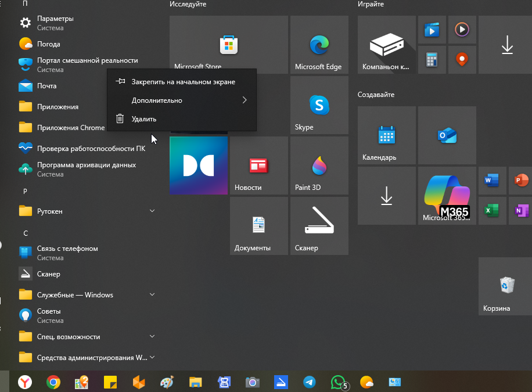Image resolution: width=532 pixels, height=392 pixels.
Task: Open Google Chrome from the taskbar
Action: click(53, 382)
